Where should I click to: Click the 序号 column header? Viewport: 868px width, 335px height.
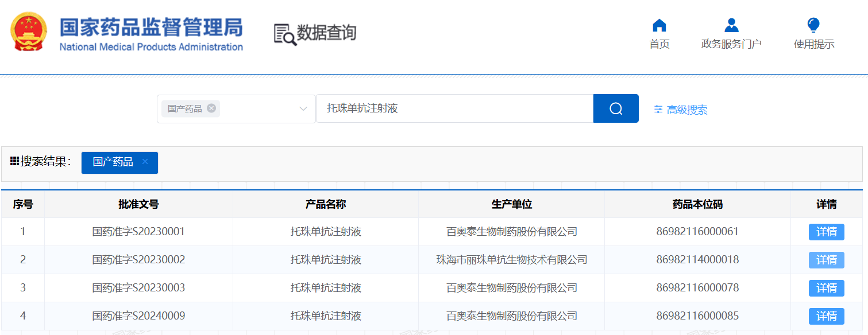23,204
